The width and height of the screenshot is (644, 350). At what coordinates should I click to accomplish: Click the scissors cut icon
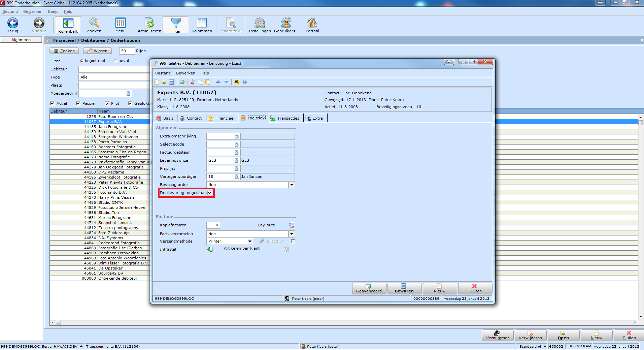(x=192, y=82)
